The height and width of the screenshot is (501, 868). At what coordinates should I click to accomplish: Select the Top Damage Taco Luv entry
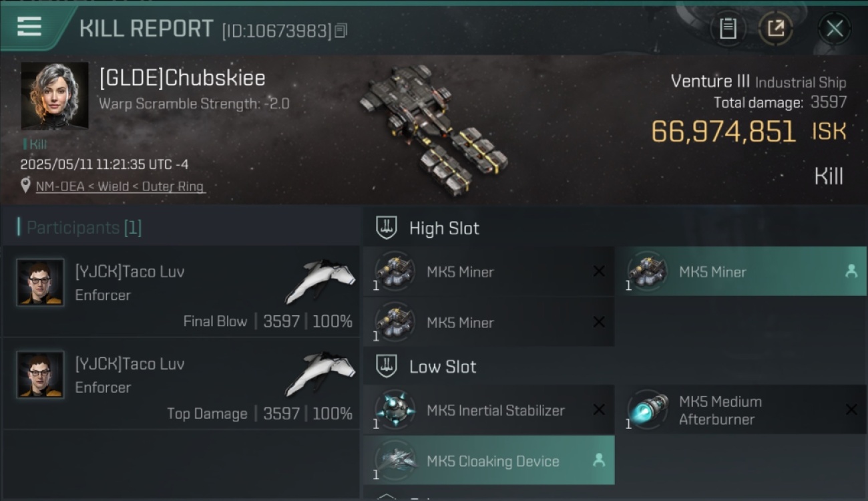pos(182,383)
